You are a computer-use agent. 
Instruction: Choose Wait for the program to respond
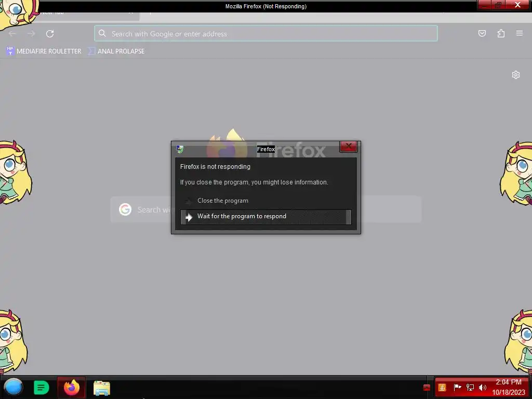coord(265,217)
